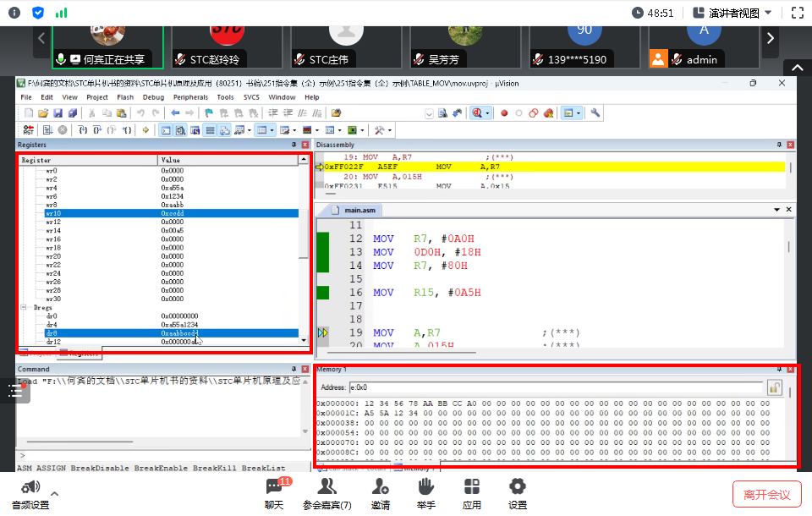
Task: Click the 离开会议 leave meeting button
Action: (767, 494)
